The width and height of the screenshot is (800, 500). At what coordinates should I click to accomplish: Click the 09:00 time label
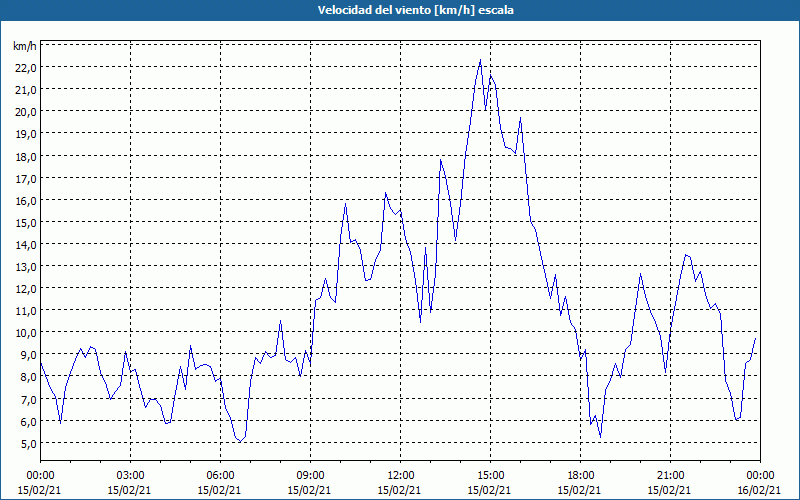tap(310, 476)
